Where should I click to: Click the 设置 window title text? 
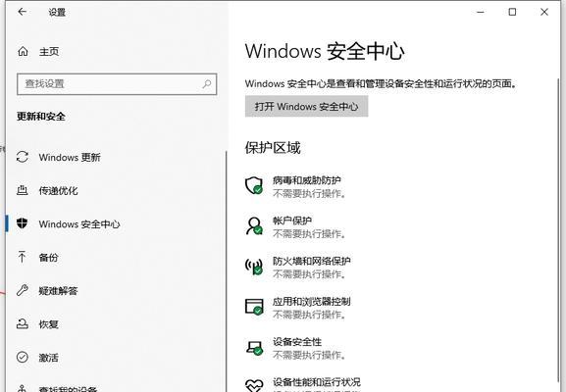tap(57, 13)
